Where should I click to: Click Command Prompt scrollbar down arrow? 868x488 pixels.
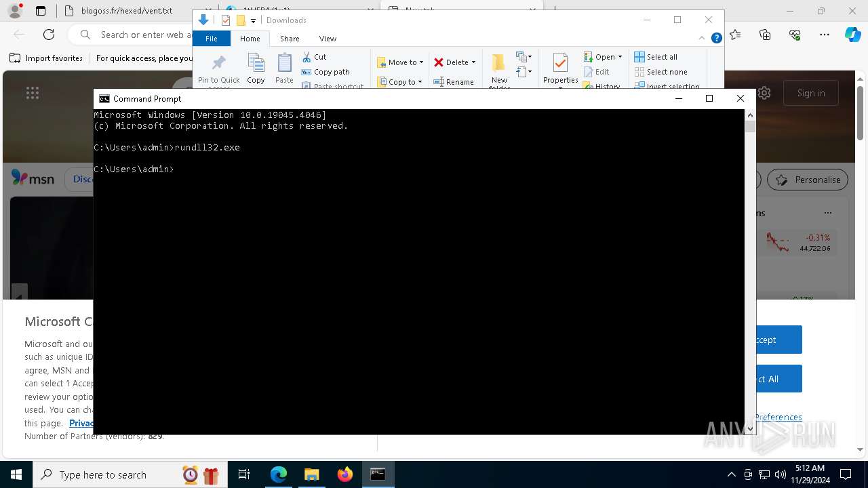coord(750,428)
